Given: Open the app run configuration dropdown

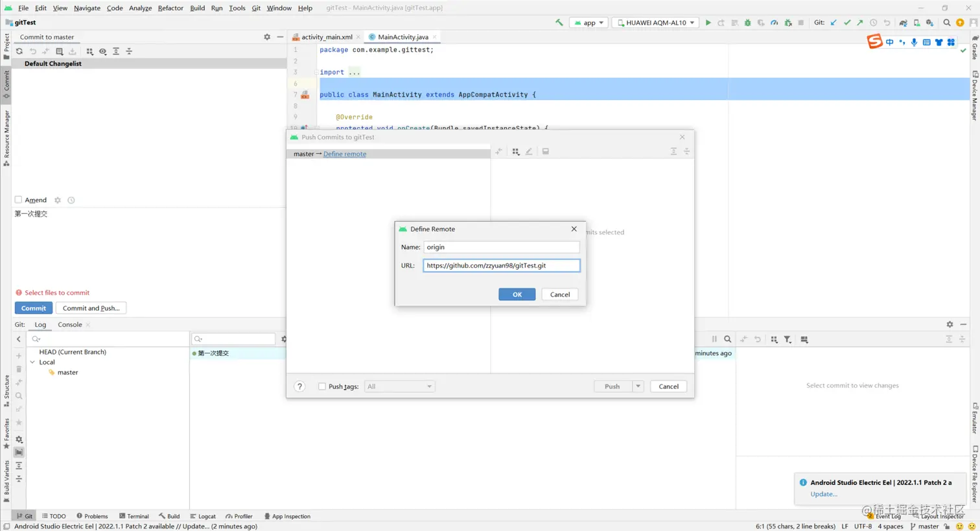Looking at the screenshot, I should point(589,23).
